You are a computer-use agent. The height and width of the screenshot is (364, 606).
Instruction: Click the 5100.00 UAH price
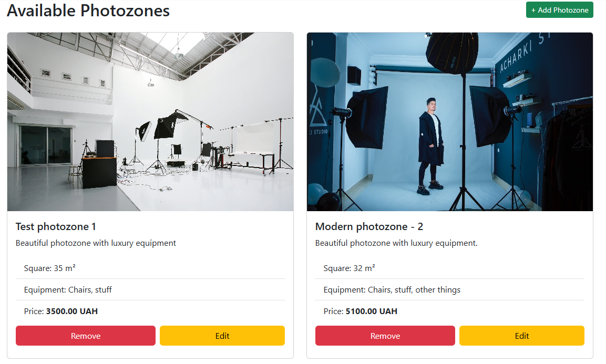click(x=372, y=311)
